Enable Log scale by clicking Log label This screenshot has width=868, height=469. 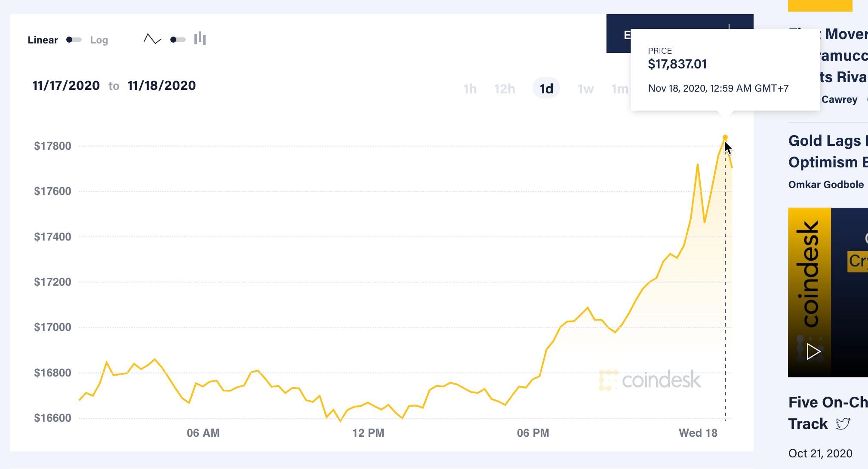click(99, 40)
